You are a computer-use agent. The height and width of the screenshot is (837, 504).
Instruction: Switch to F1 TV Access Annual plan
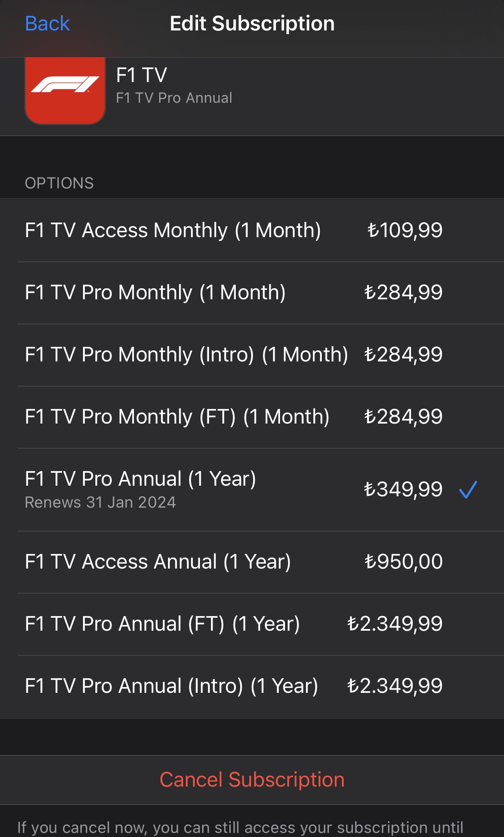click(x=158, y=562)
